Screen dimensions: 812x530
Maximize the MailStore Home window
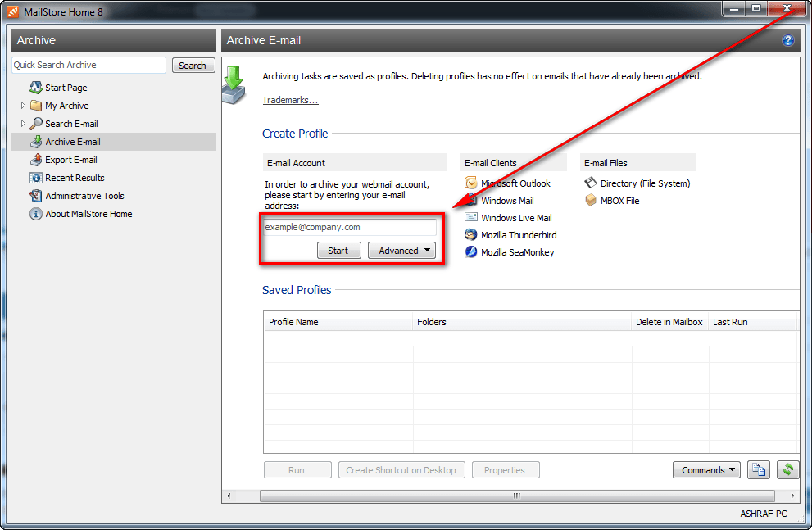(756, 8)
